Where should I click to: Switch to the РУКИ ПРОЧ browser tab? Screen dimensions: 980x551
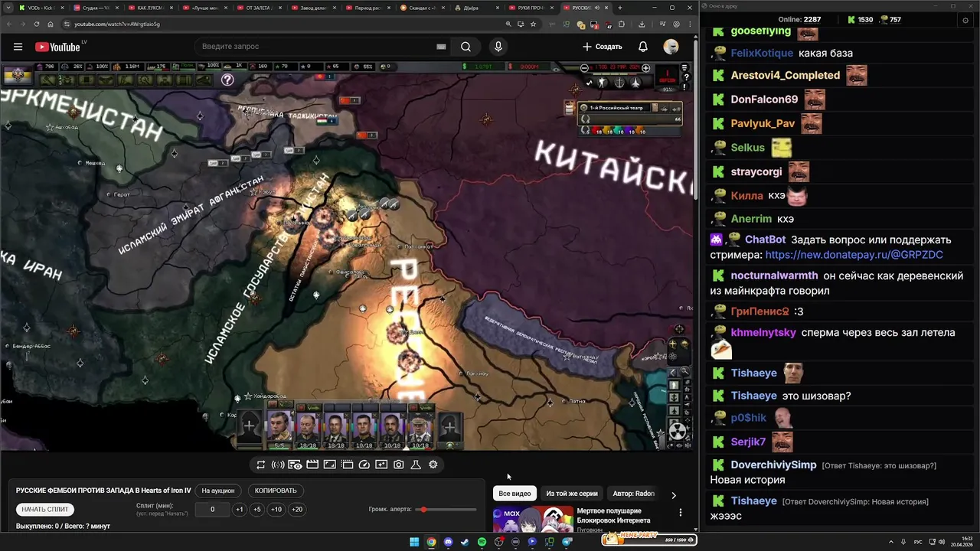click(x=532, y=8)
